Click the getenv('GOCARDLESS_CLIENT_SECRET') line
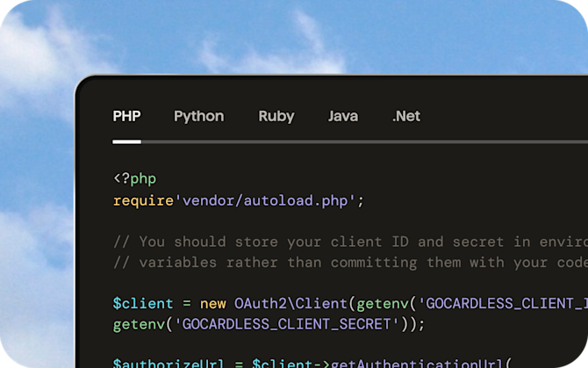 click(x=269, y=324)
